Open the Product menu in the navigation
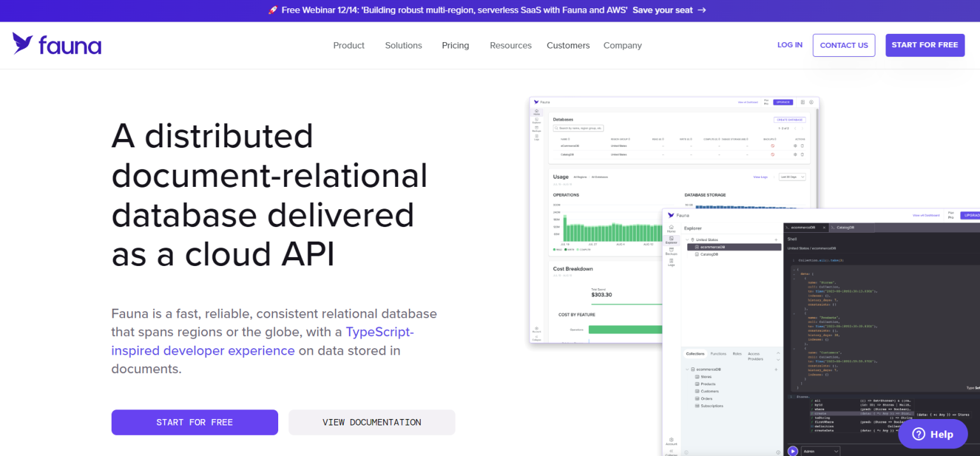 click(x=348, y=45)
